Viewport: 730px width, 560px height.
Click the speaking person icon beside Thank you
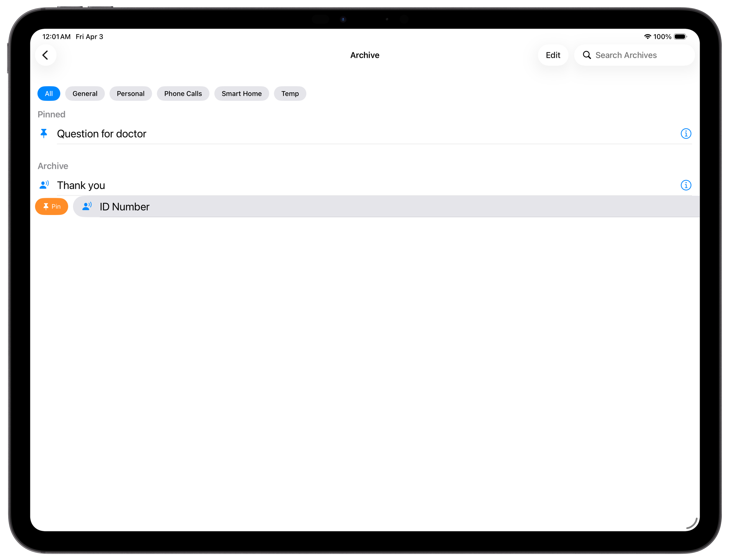(44, 185)
